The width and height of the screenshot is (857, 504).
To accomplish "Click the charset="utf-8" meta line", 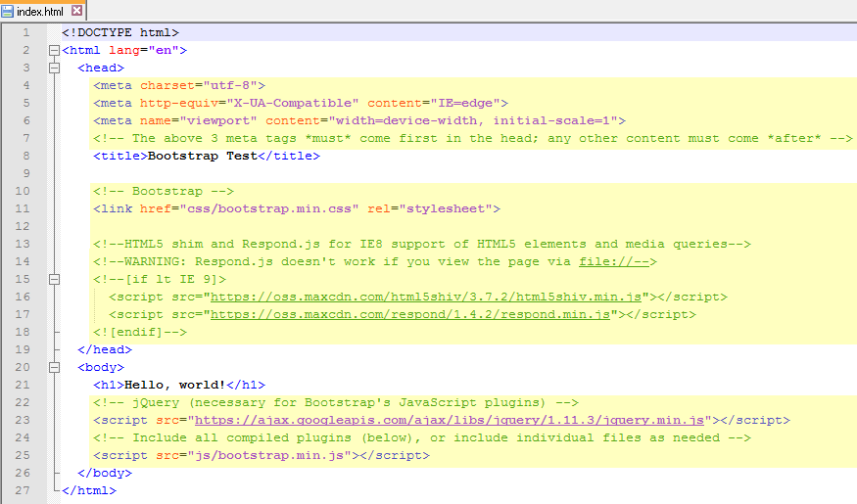I will [179, 86].
